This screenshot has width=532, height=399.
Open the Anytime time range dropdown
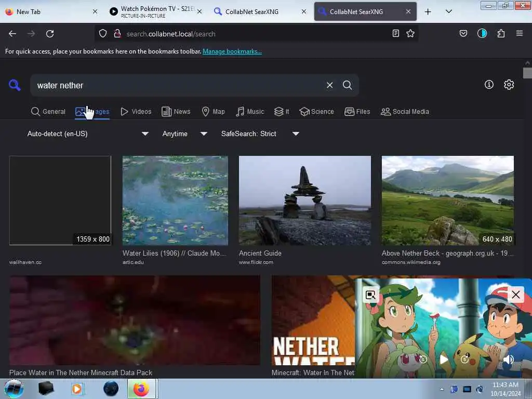(184, 134)
